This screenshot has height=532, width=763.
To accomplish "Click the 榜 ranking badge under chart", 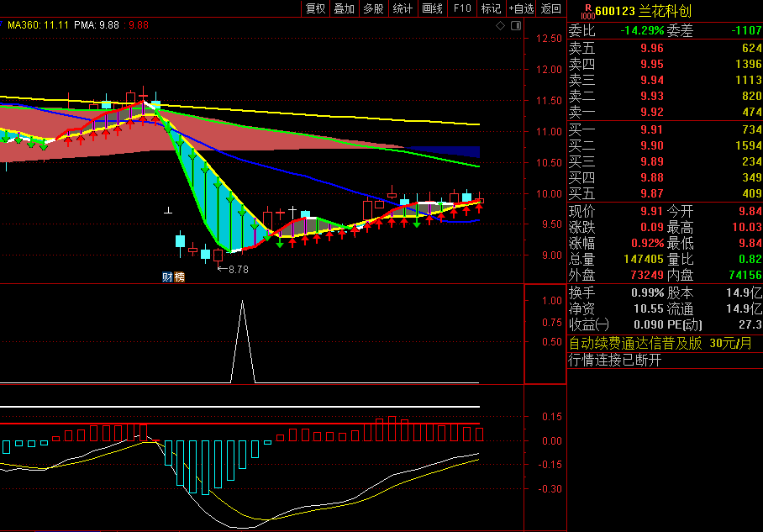I will 179,277.
